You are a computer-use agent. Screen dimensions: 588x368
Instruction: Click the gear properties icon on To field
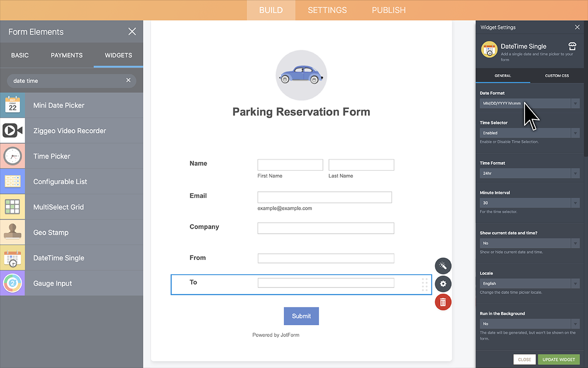tap(442, 284)
